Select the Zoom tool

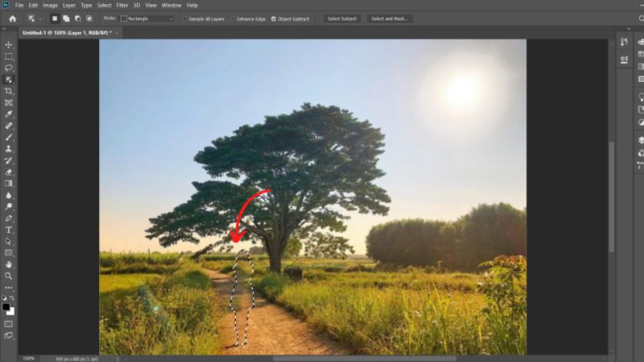tap(9, 276)
